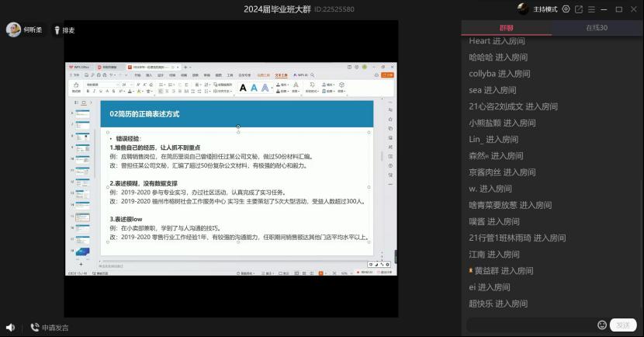Click the host avatar next to 主持模式
This screenshot has width=644, height=337.
(x=524, y=9)
